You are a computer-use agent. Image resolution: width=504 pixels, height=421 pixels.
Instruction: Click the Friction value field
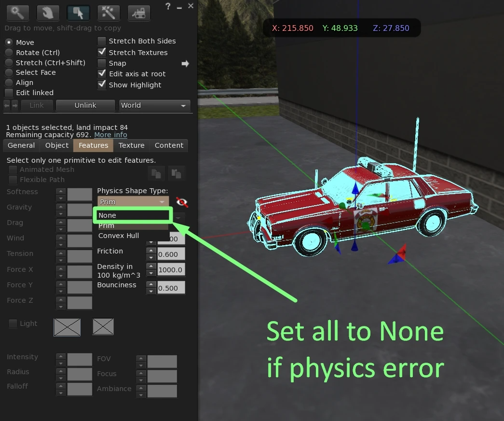171,254
